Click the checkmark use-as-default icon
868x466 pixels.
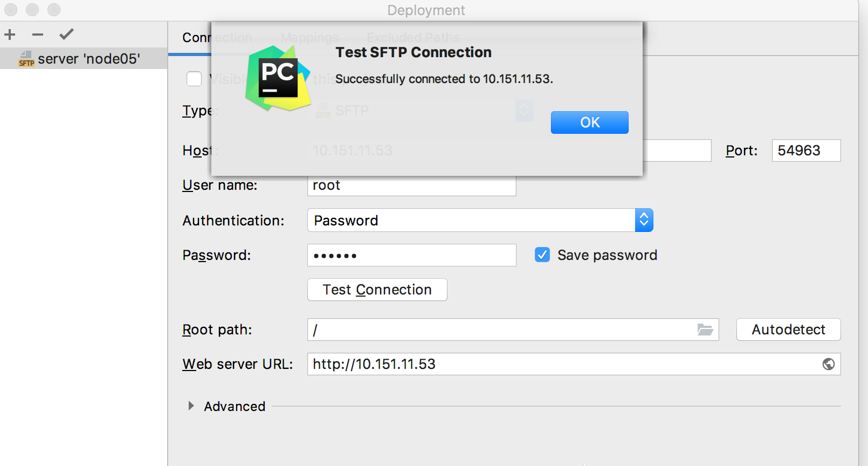tap(66, 35)
